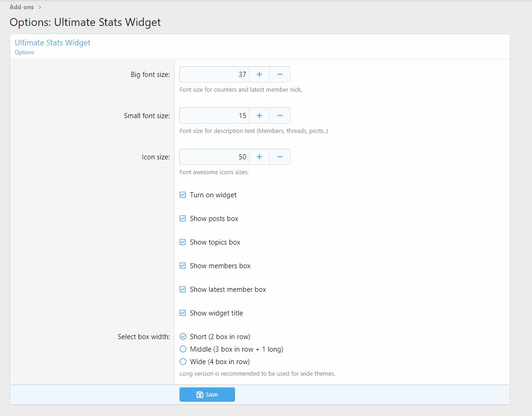The image size is (532, 416).
Task: Hide widget title via checkbox
Action: coord(183,313)
